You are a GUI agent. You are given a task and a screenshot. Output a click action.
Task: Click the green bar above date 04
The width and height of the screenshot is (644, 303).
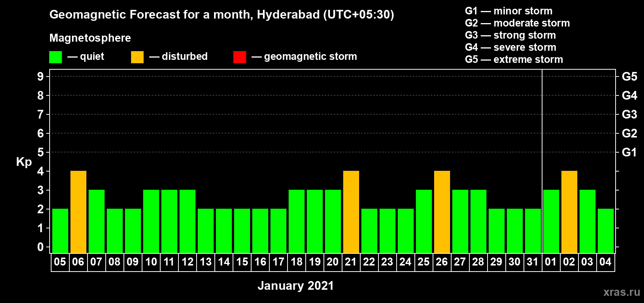pos(606,231)
